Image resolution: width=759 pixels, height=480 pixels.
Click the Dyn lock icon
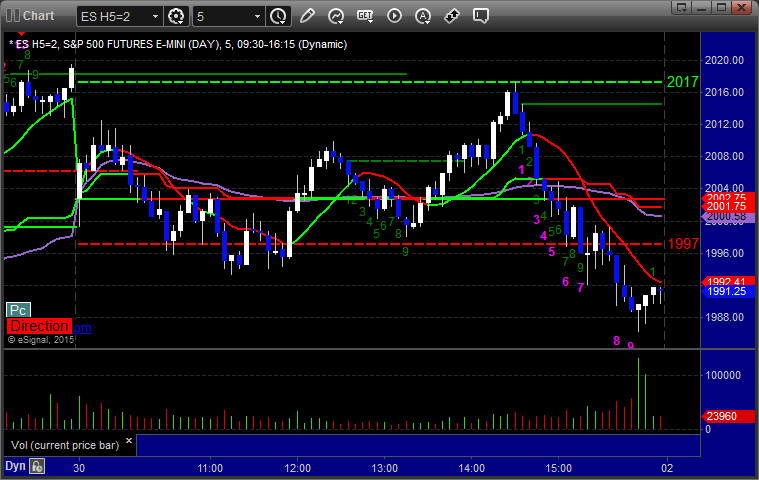coord(37,466)
